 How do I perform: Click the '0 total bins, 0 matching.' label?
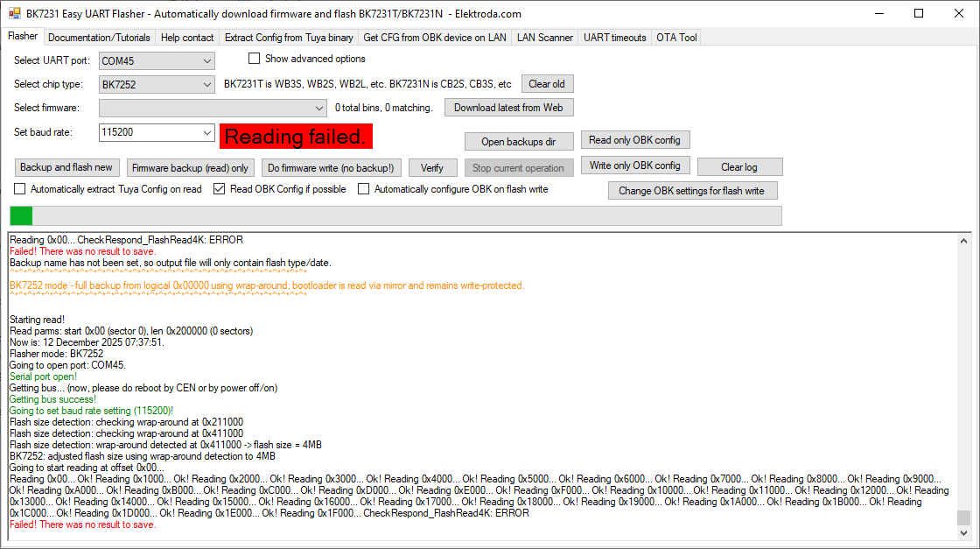[x=384, y=108]
